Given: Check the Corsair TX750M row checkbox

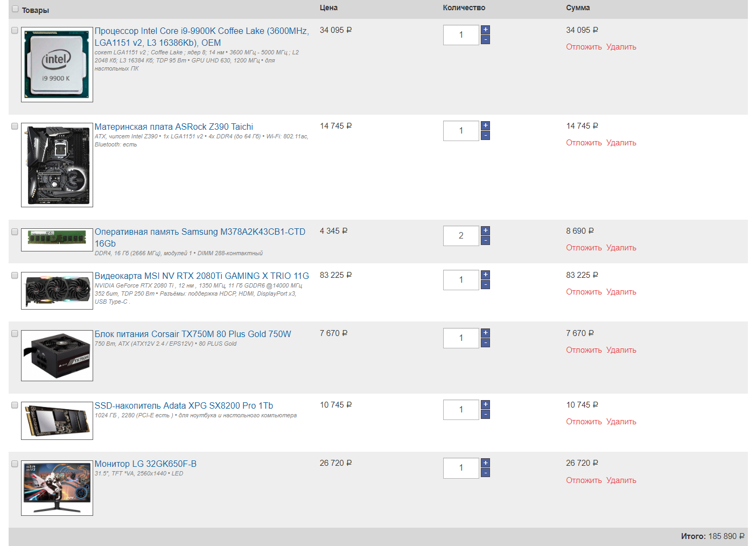Looking at the screenshot, I should click(15, 333).
